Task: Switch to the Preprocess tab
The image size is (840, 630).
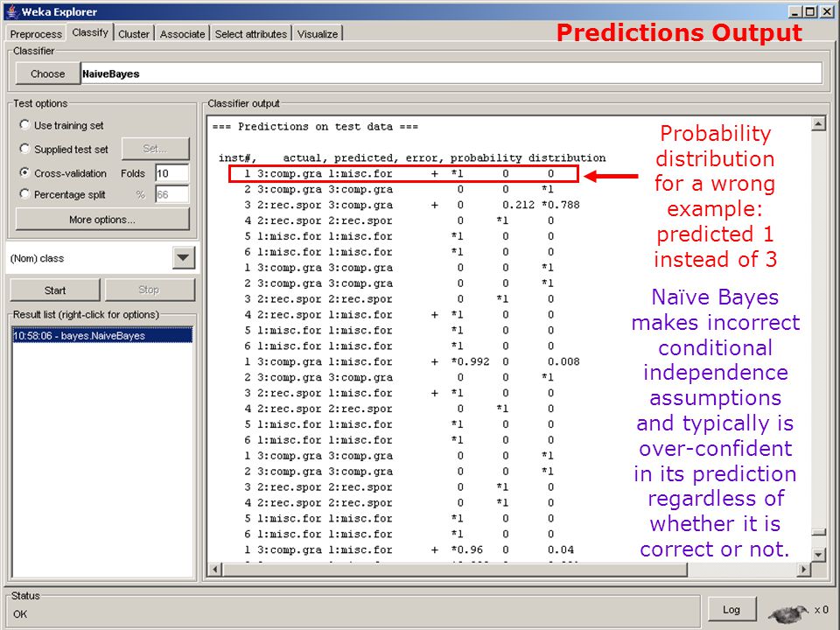Action: [36, 34]
